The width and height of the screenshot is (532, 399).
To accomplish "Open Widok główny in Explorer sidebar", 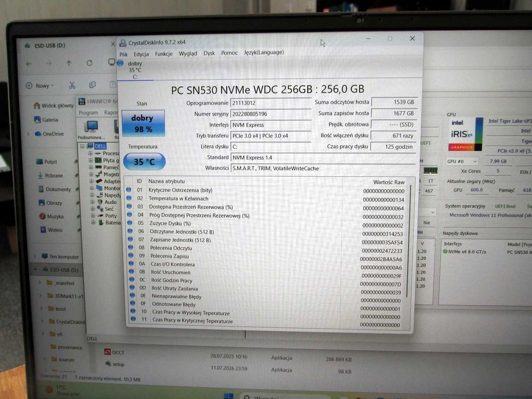I will pyautogui.click(x=53, y=105).
